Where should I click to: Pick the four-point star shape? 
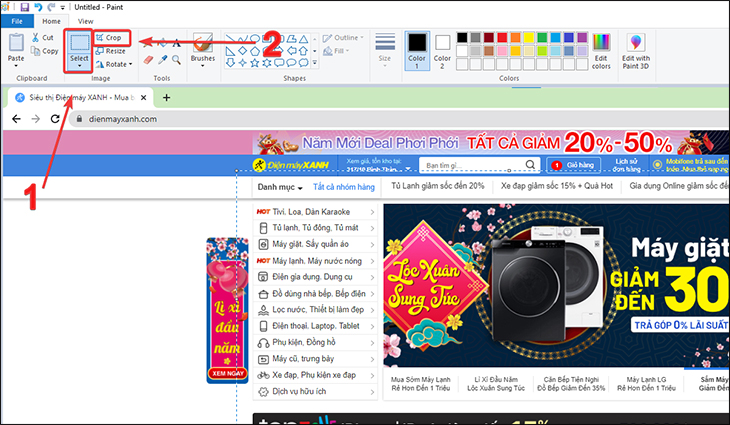(243, 63)
